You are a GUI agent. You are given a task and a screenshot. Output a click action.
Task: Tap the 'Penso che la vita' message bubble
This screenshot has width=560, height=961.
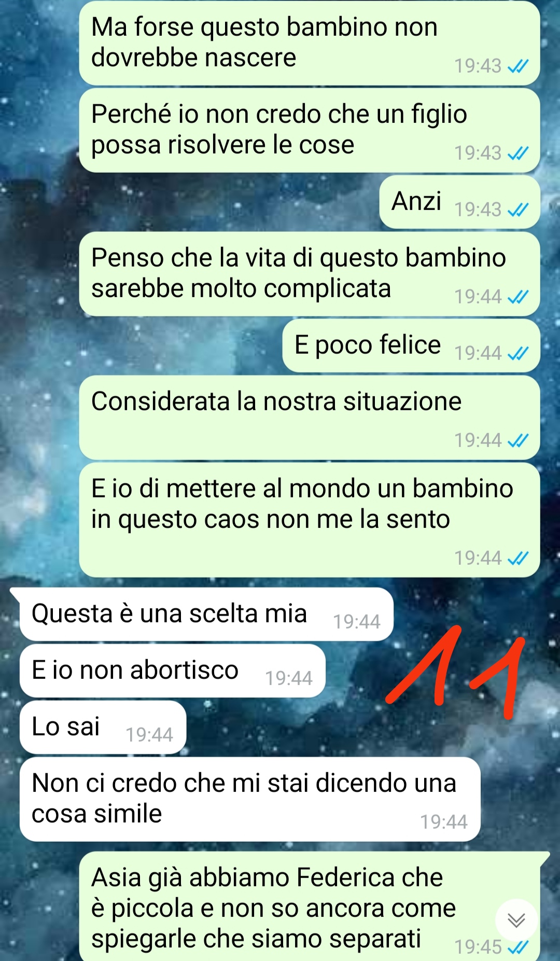pos(310,274)
